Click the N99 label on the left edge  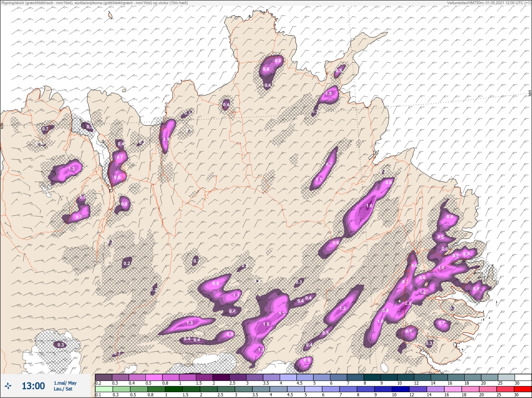coord(2,125)
